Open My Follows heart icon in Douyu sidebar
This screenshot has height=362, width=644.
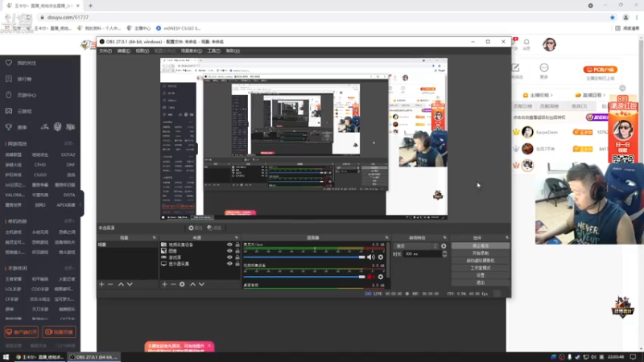9,63
